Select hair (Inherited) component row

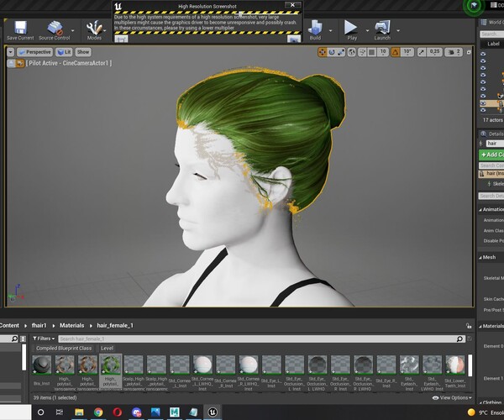[x=491, y=174]
